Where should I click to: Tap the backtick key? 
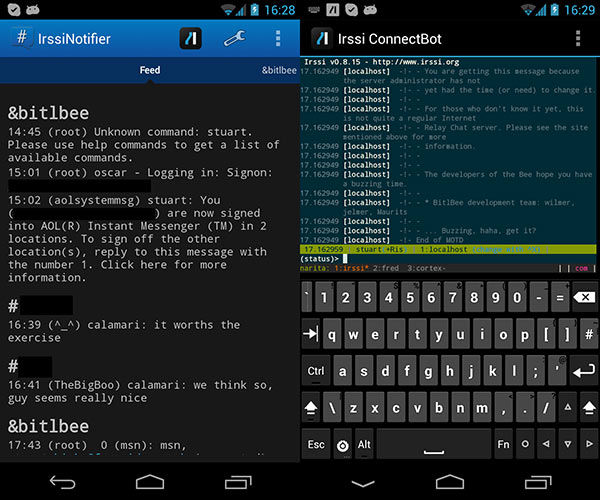[307, 297]
